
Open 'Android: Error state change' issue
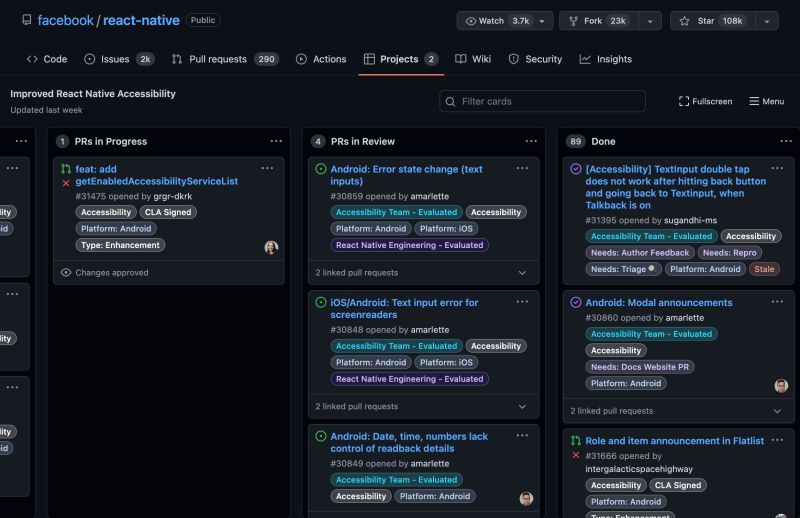[x=406, y=175]
